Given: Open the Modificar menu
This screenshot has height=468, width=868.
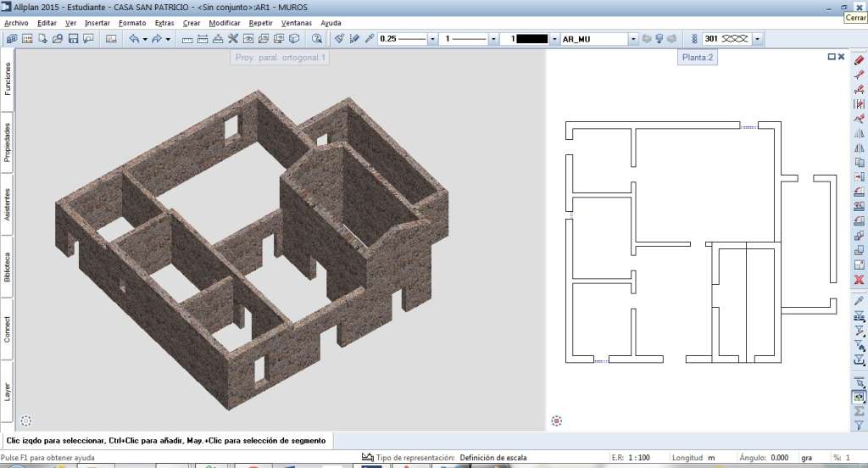Looking at the screenshot, I should (224, 23).
